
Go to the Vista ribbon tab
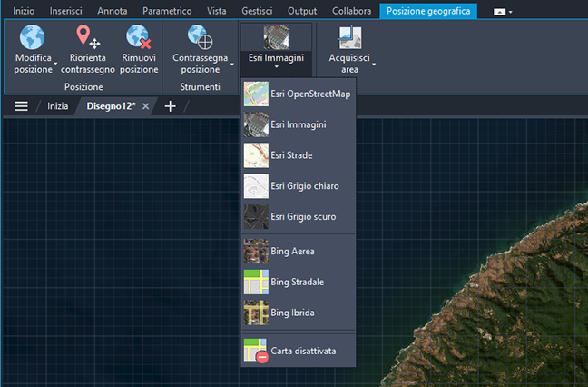(217, 11)
